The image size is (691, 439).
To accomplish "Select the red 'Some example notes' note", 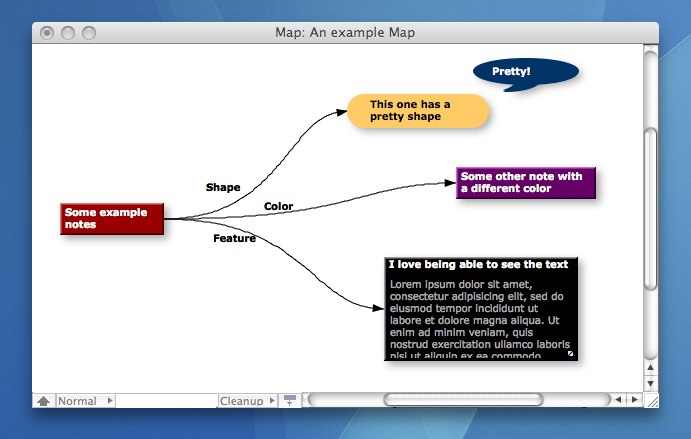I will pyautogui.click(x=111, y=219).
